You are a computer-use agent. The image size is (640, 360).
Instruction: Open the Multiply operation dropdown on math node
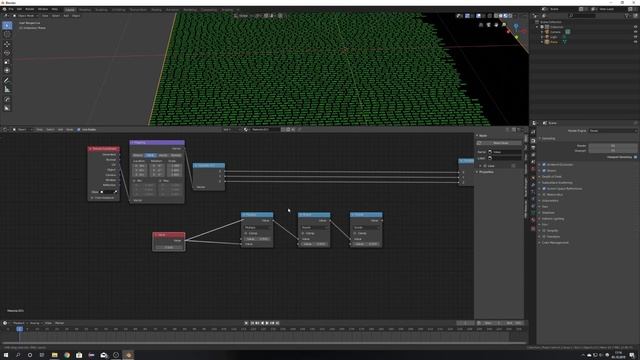click(257, 227)
